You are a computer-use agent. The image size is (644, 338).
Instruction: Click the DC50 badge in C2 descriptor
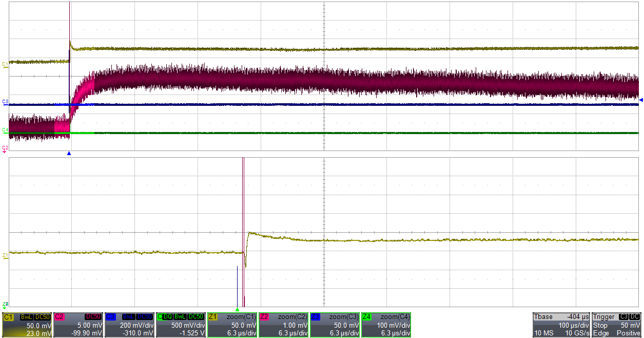(x=93, y=317)
